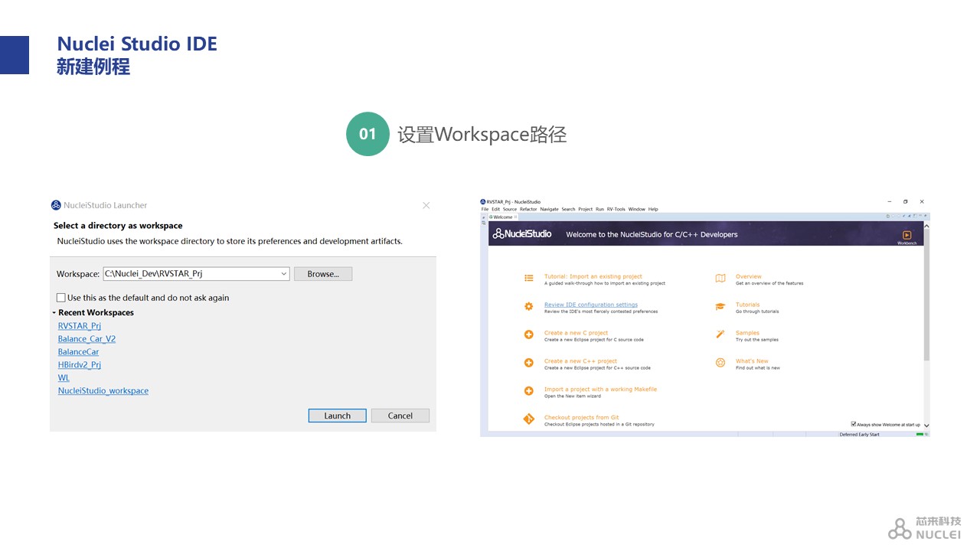Click the list icon beside Tutorial: Import an existing project
This screenshot has height=551, width=980.
528,279
